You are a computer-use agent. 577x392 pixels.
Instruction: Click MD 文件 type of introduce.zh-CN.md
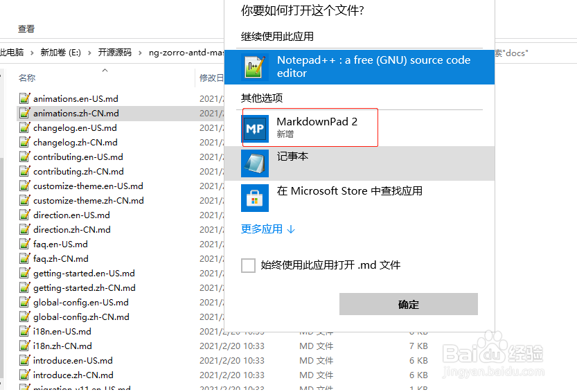pyautogui.click(x=316, y=375)
